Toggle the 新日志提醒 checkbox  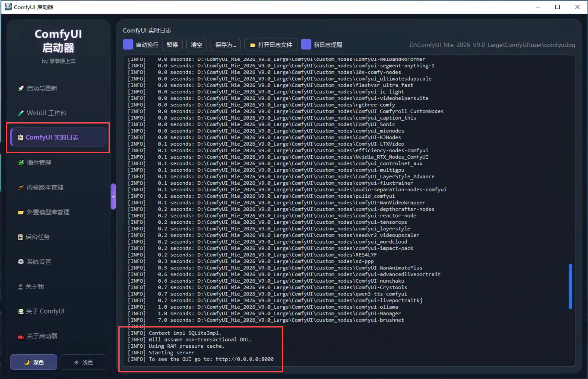[x=306, y=45]
